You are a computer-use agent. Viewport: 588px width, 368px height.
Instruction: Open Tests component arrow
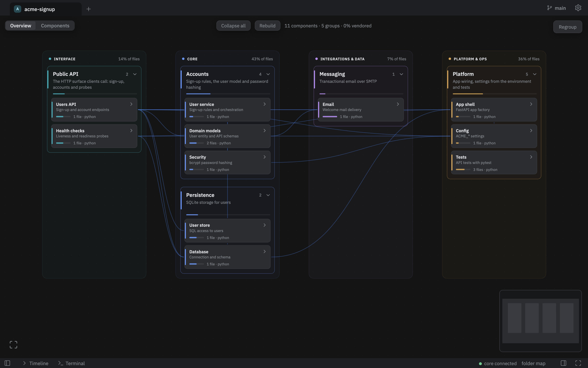pyautogui.click(x=531, y=157)
